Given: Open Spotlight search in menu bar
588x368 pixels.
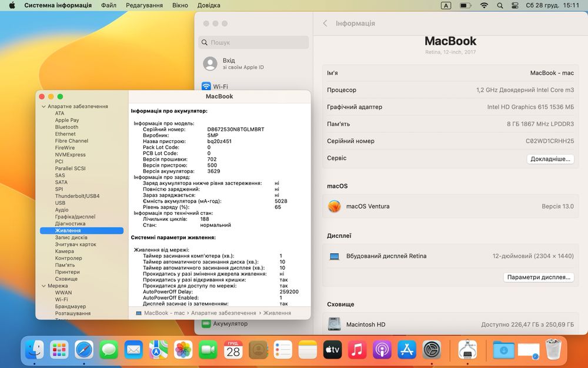Looking at the screenshot, I should (x=500, y=5).
